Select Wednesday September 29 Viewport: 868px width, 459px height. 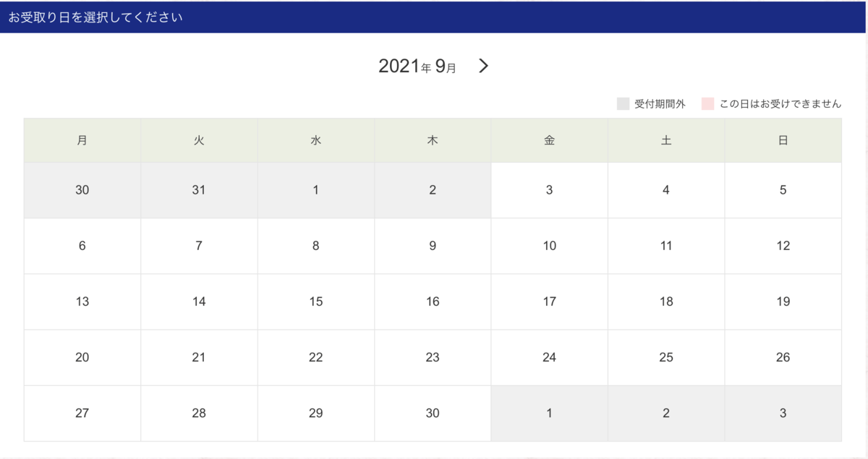coord(316,413)
